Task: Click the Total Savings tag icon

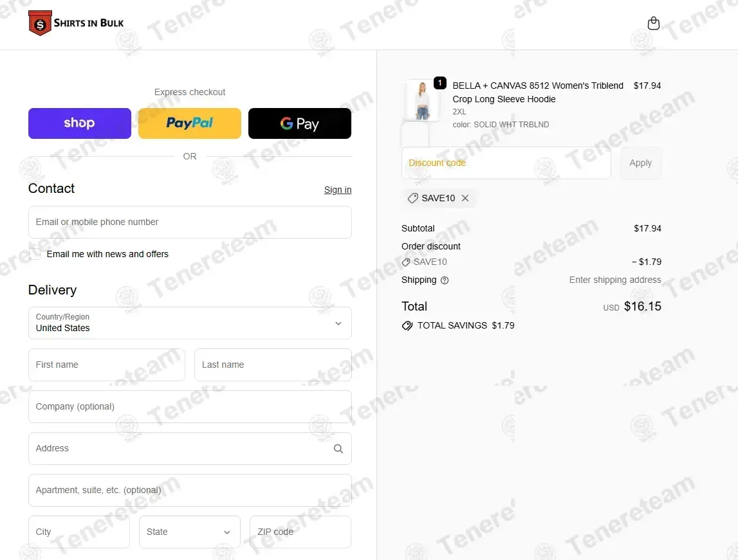Action: pyautogui.click(x=407, y=325)
